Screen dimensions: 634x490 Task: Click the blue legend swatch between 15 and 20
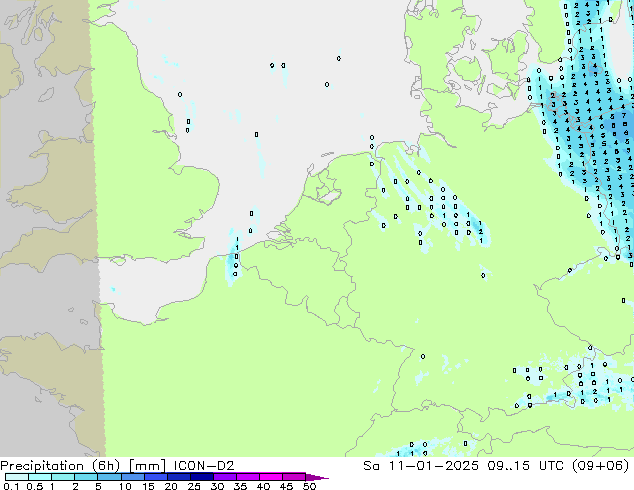156,477
